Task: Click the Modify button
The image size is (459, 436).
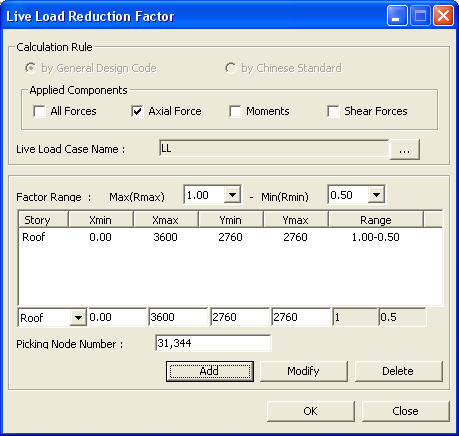Action: (303, 371)
